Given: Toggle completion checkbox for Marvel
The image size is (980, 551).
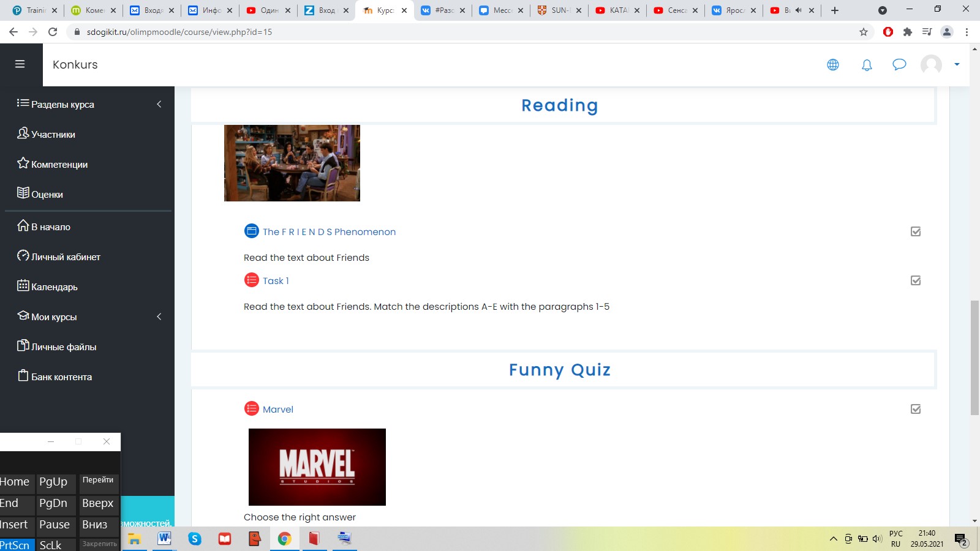Looking at the screenshot, I should [916, 409].
